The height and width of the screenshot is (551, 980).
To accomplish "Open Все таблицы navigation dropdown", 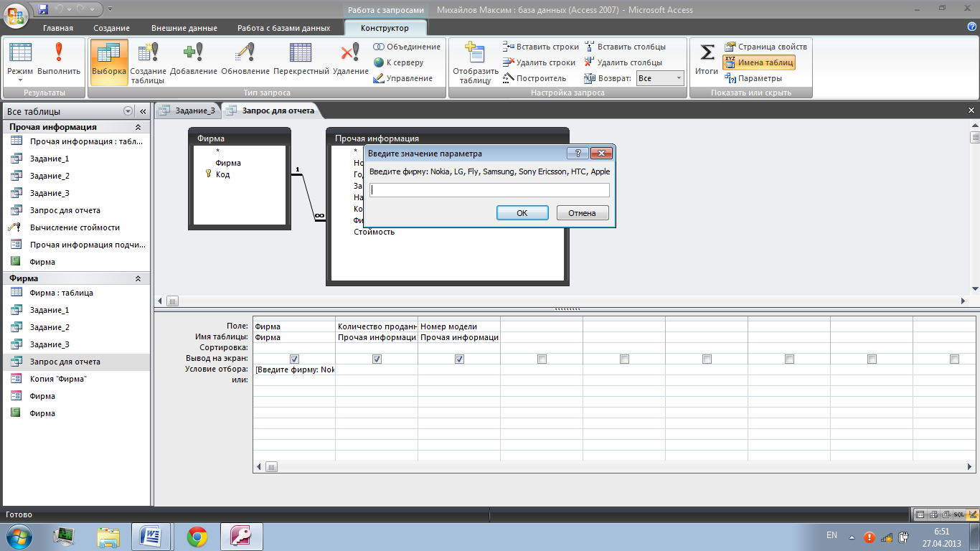I will tap(128, 111).
